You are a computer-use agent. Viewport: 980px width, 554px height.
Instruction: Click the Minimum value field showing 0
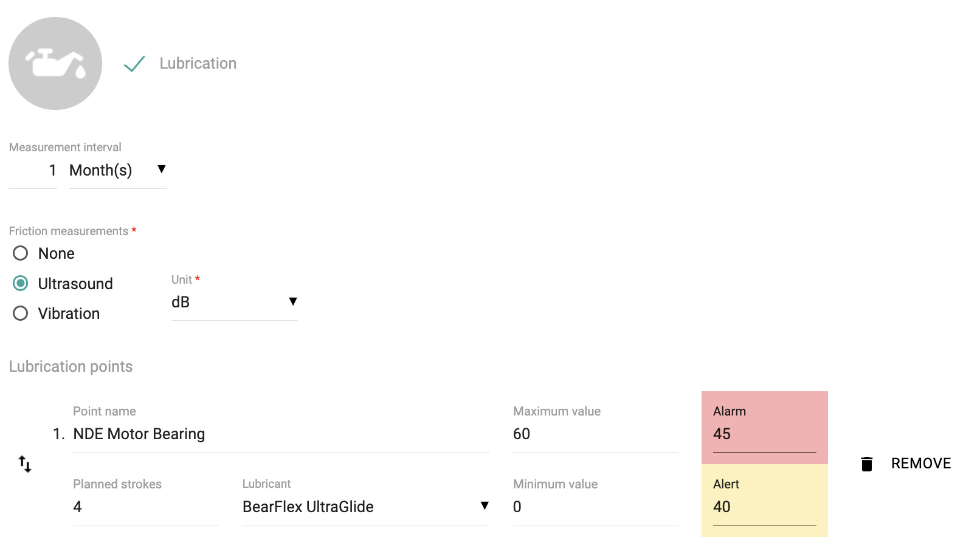pos(595,507)
